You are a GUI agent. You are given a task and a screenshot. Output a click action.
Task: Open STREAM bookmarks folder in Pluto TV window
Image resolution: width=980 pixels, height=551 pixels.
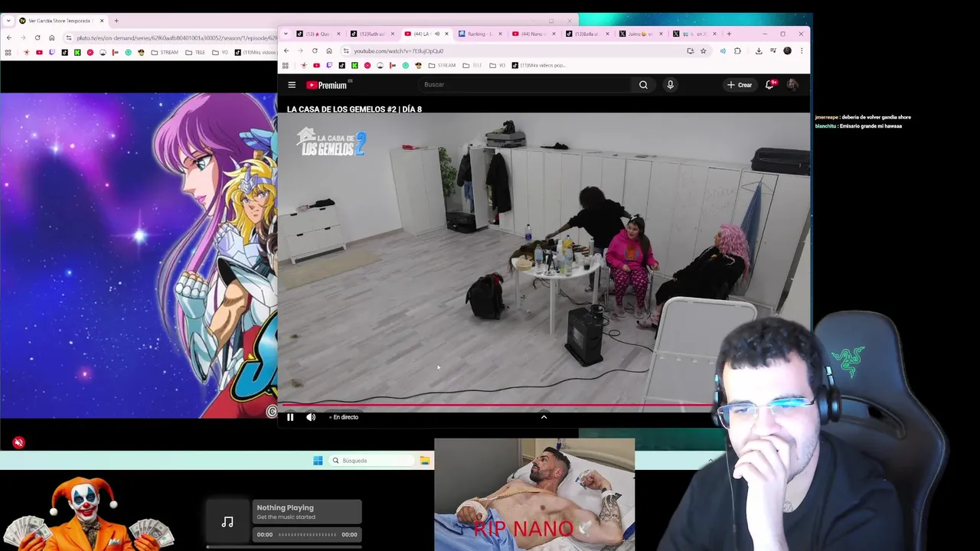tap(165, 52)
